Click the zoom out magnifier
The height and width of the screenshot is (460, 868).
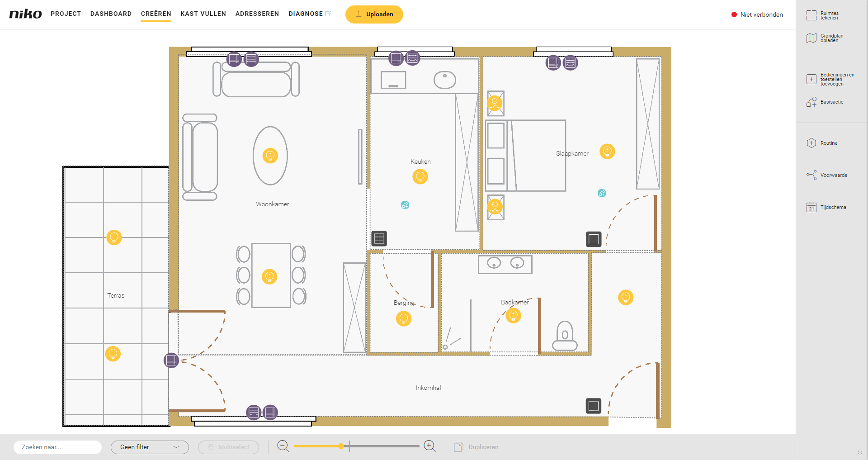tap(283, 446)
